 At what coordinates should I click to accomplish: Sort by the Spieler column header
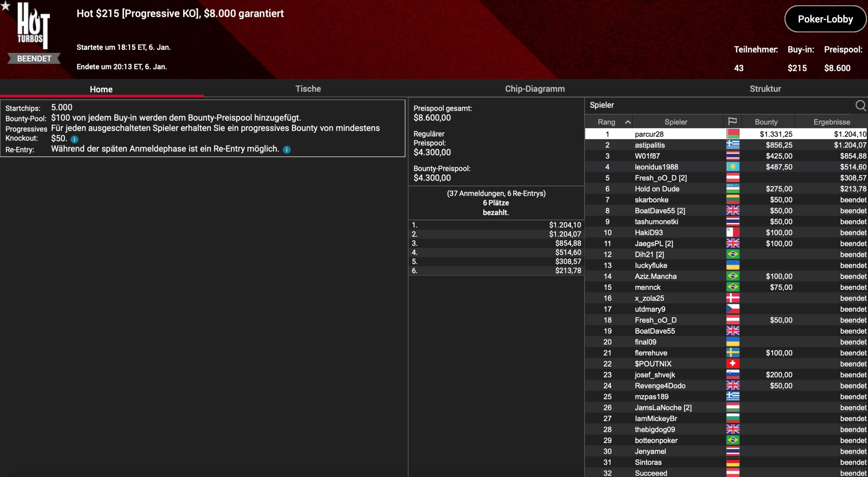(675, 122)
